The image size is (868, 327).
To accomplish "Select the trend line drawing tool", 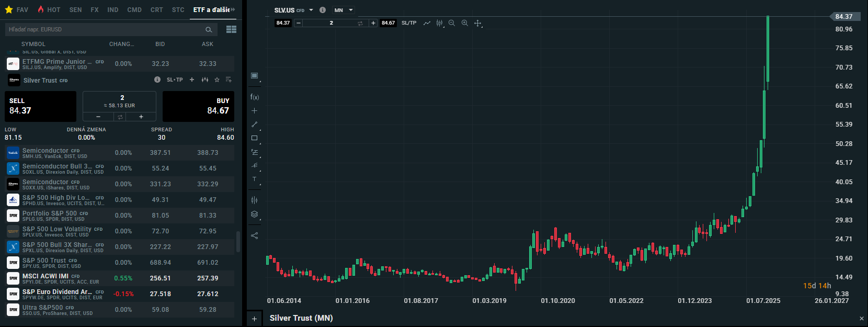I will point(255,125).
